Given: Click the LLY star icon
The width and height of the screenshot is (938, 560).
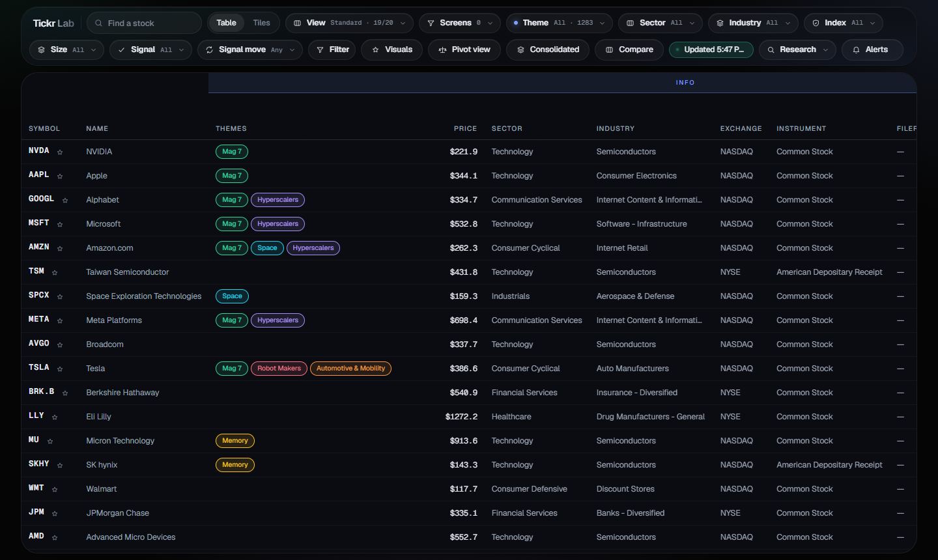Looking at the screenshot, I should coord(55,417).
